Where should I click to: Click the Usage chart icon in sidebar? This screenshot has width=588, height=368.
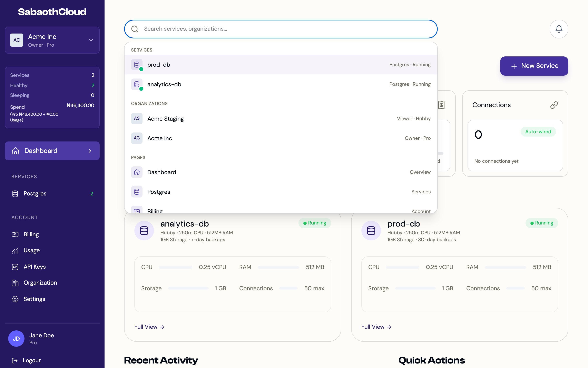15,250
